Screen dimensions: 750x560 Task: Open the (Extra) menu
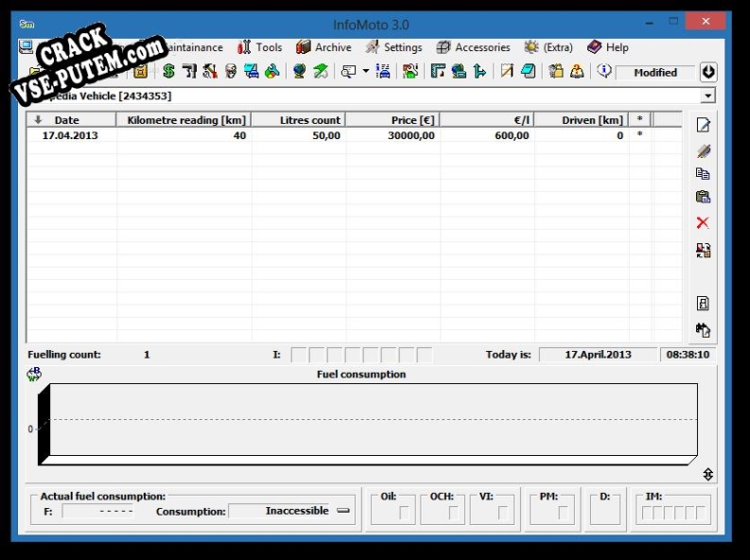click(x=549, y=47)
